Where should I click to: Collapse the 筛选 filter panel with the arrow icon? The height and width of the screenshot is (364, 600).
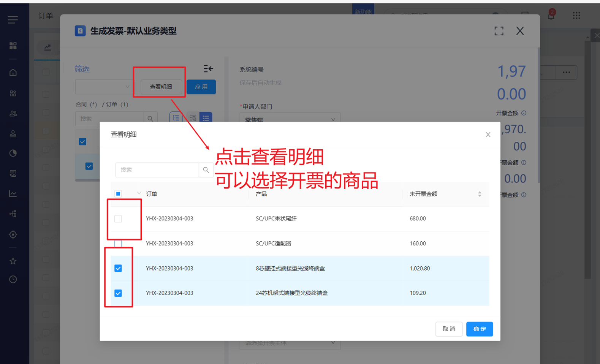coord(208,68)
